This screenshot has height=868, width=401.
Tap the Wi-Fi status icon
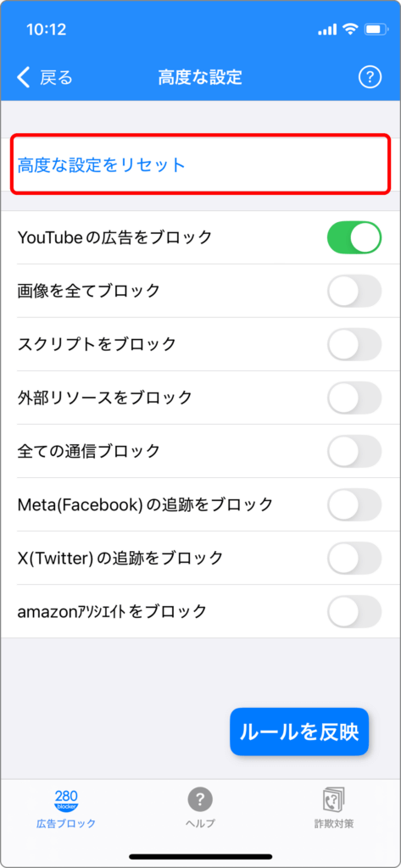[x=350, y=30]
